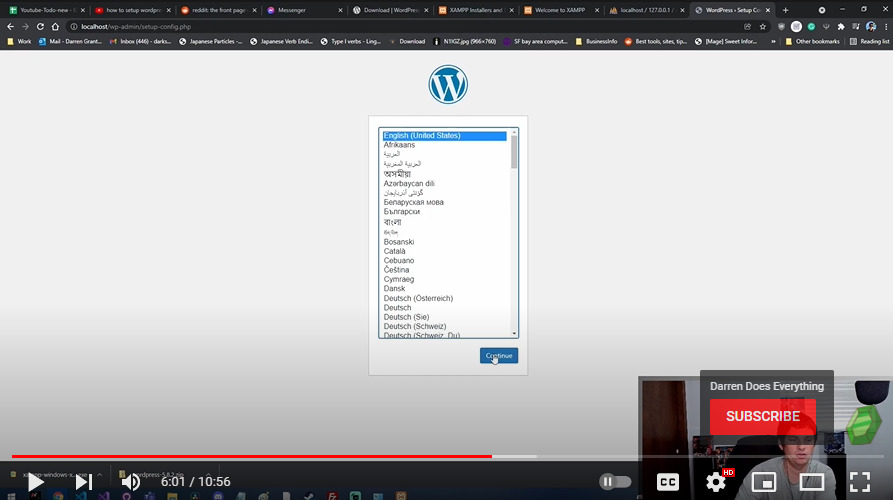Viewport: 893px width, 500px height.
Task: Select Deutsch (Österreich) language
Action: click(x=418, y=298)
